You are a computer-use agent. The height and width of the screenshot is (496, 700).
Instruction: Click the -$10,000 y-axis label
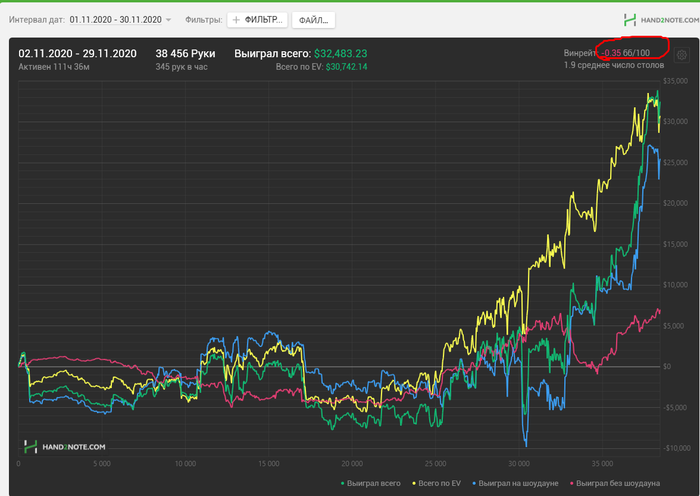click(x=675, y=448)
